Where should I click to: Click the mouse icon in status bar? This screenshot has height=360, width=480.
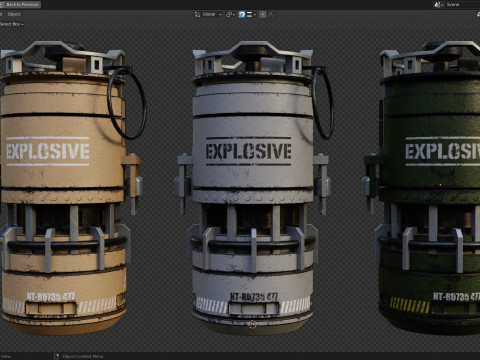click(56, 356)
